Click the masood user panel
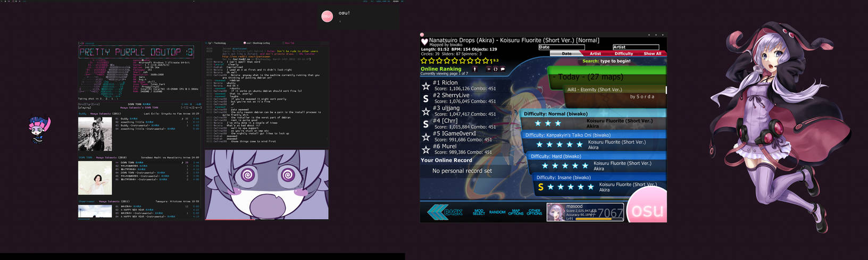 (x=585, y=212)
